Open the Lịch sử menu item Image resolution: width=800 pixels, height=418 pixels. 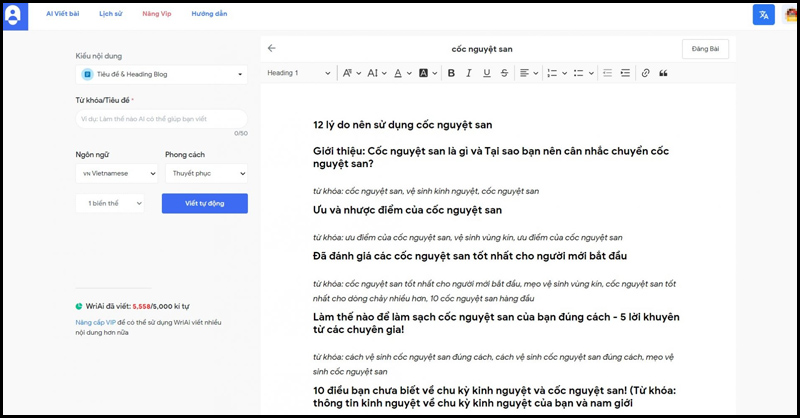click(x=111, y=14)
